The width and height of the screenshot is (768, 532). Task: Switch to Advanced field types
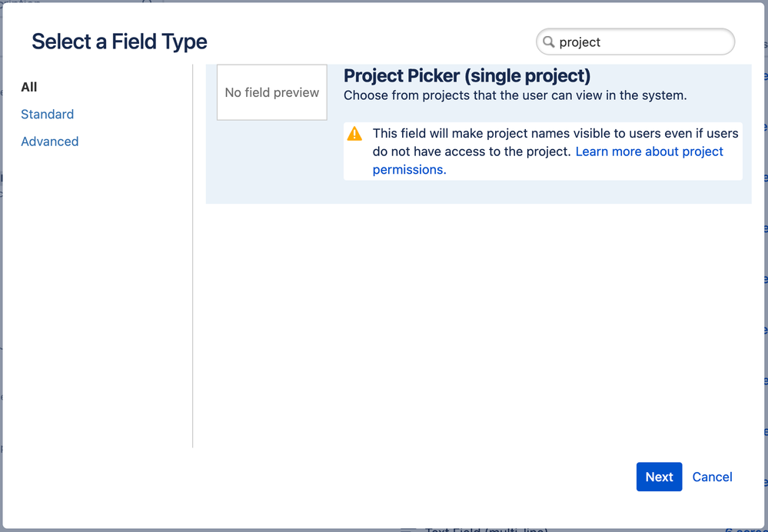coord(49,141)
